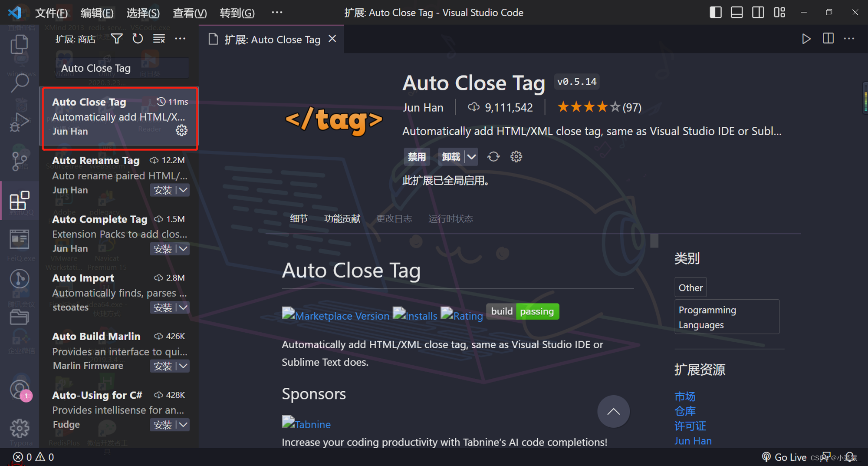Click the Other category tag
The image size is (868, 466).
[x=690, y=288]
